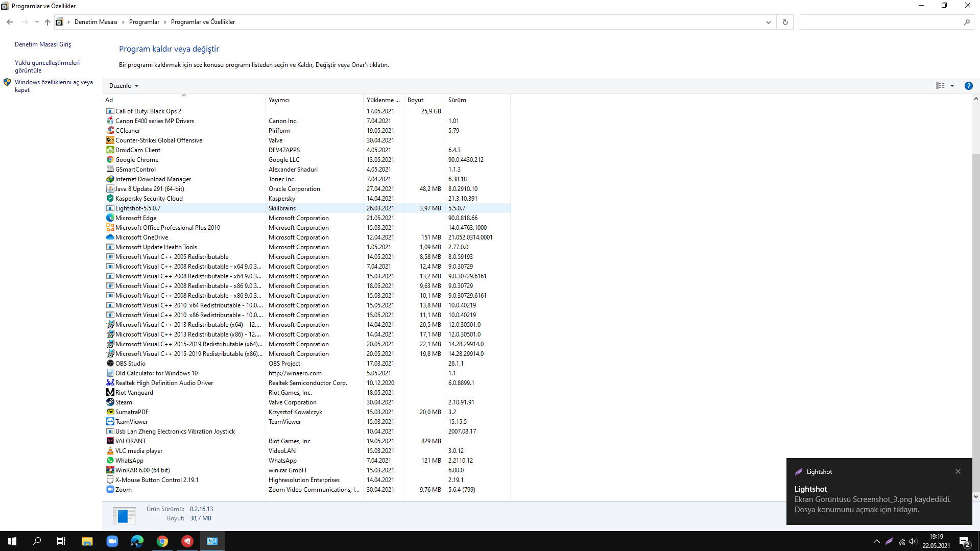This screenshot has width=980, height=551.
Task: Expand the view options dropdown arrow
Action: point(952,86)
